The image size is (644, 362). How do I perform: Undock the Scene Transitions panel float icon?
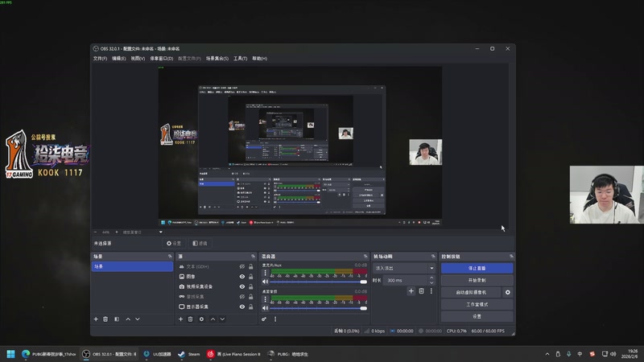tap(433, 256)
